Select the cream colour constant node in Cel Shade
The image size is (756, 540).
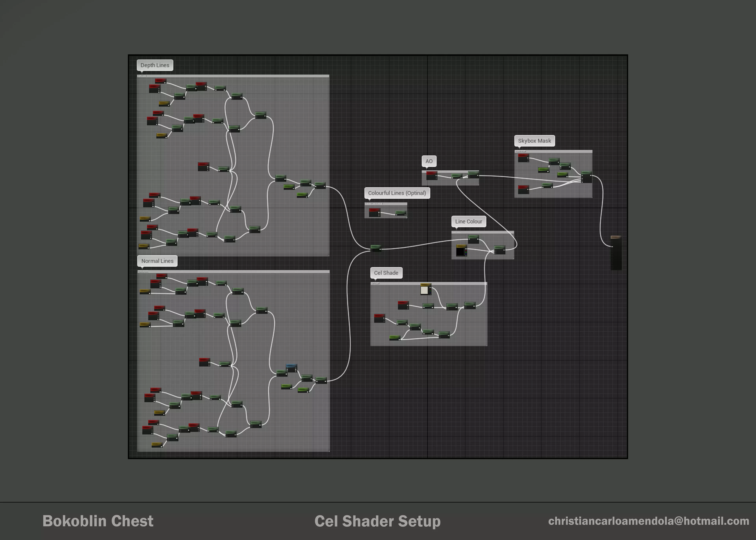[425, 290]
